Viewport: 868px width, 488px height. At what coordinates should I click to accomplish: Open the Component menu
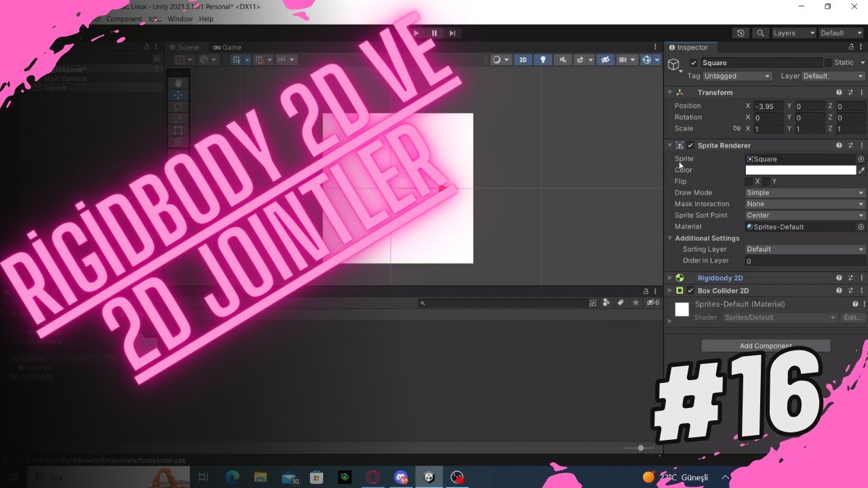click(x=124, y=19)
